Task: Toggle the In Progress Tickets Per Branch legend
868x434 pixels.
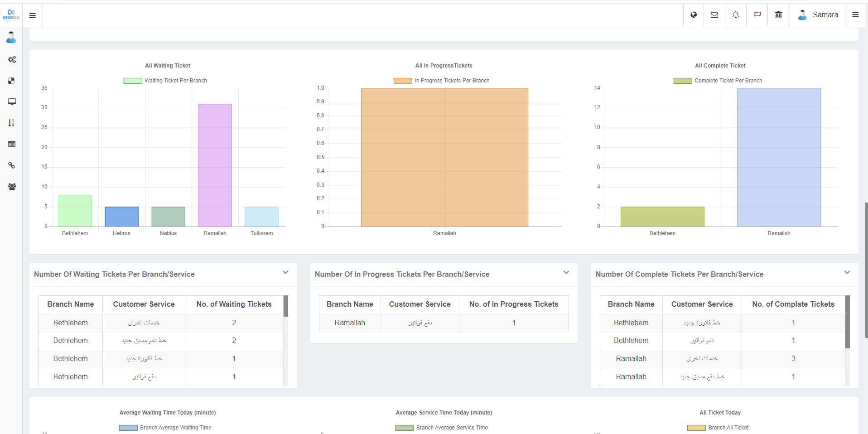Action: tap(442, 81)
